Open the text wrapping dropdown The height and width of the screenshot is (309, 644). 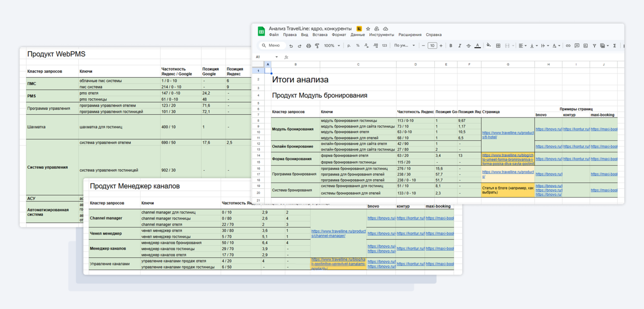[x=545, y=46]
